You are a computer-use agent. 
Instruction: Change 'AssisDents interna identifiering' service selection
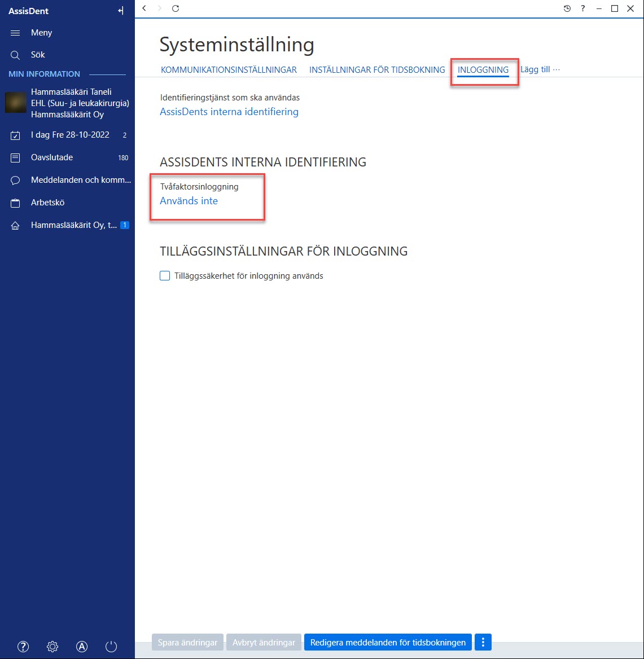229,112
